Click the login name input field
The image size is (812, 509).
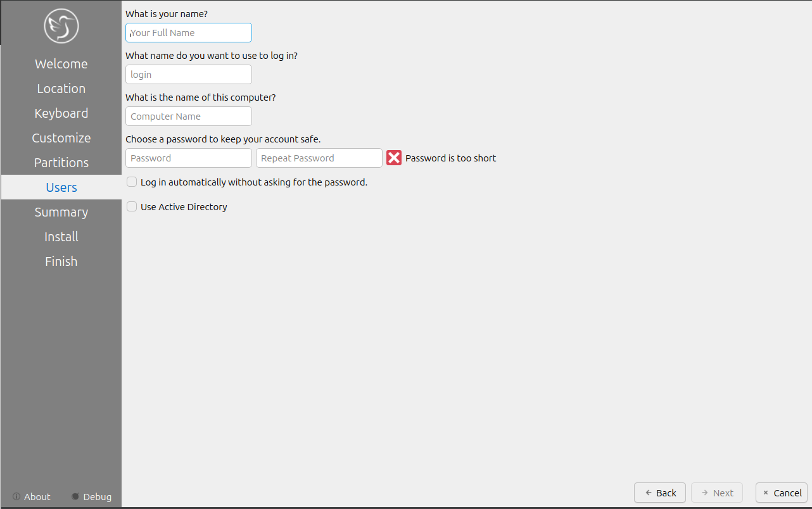coord(189,75)
